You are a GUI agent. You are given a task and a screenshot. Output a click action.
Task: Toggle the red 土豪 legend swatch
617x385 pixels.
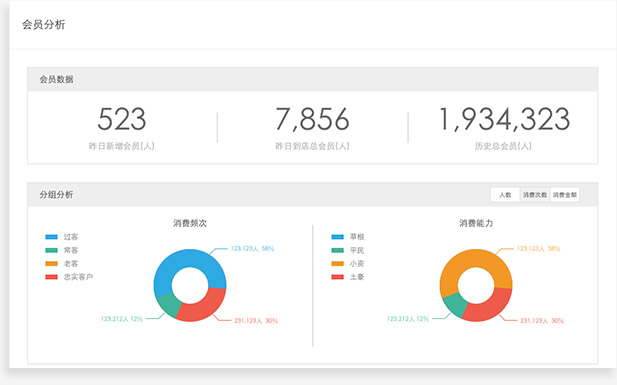coord(338,277)
